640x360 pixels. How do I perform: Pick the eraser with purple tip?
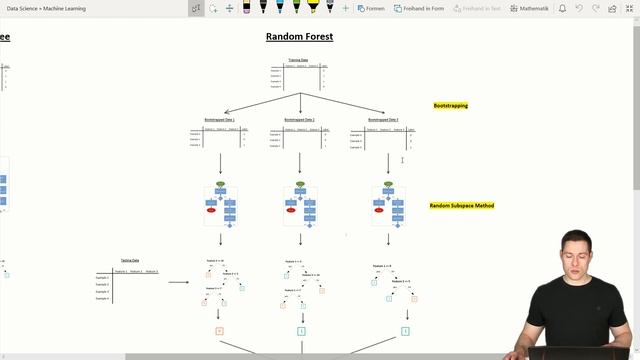click(247, 7)
